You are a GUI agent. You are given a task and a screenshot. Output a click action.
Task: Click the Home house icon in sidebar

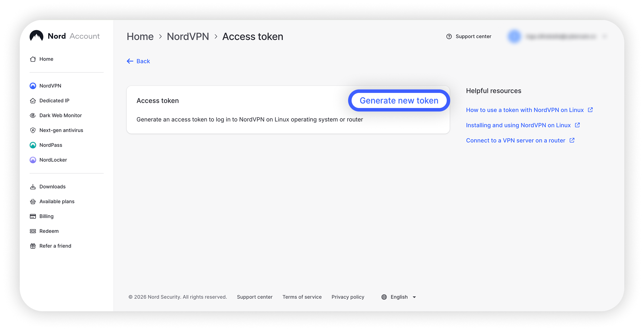pyautogui.click(x=33, y=59)
